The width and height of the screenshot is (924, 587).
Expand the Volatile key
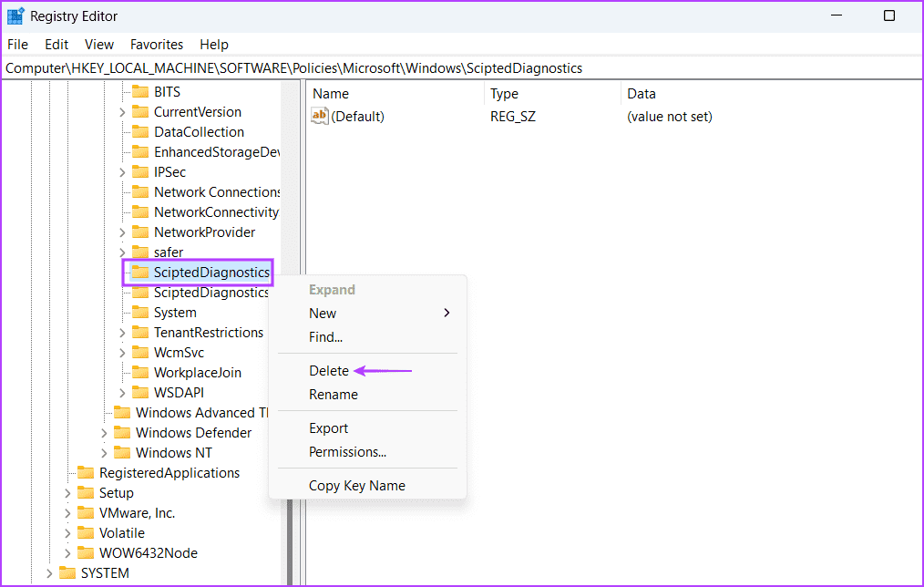[67, 533]
